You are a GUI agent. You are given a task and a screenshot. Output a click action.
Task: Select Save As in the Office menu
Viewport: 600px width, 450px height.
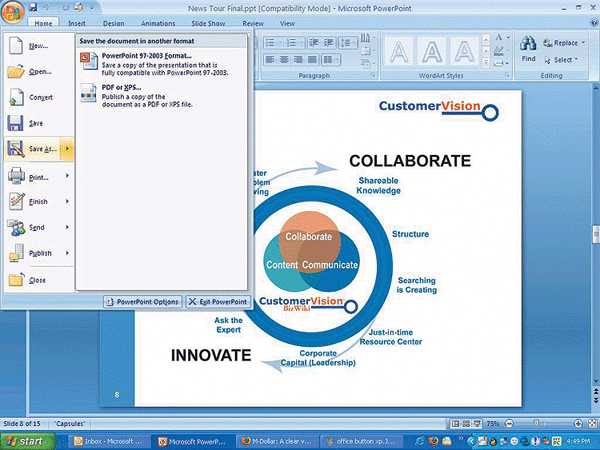(x=33, y=149)
